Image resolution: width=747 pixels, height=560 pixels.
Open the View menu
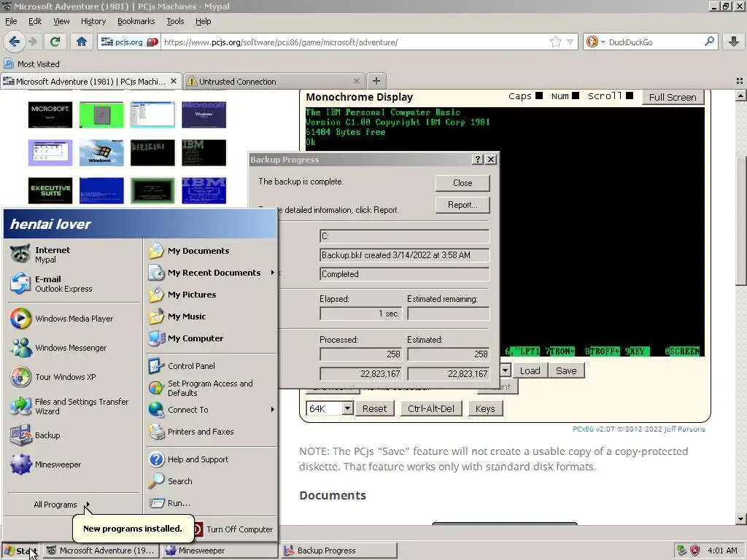point(61,21)
